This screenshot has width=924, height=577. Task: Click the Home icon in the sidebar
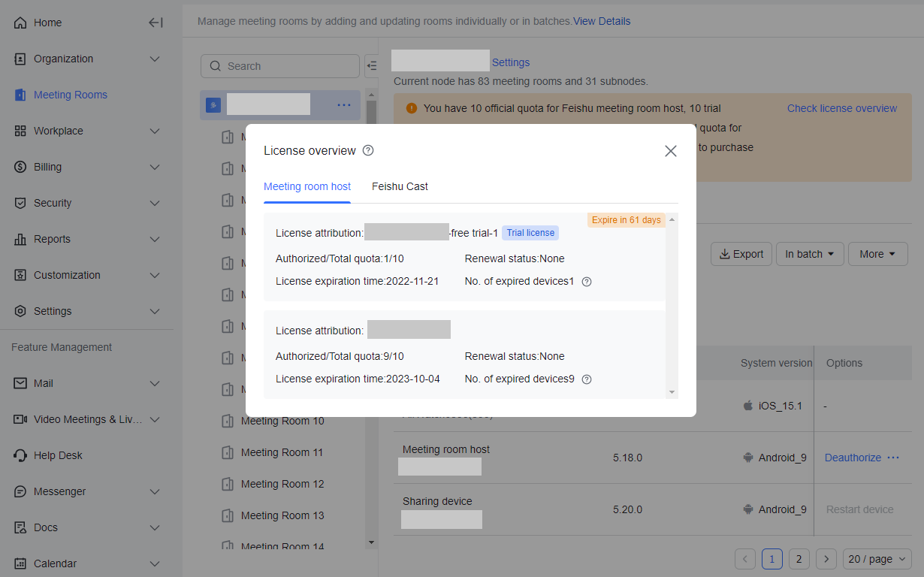click(x=20, y=23)
